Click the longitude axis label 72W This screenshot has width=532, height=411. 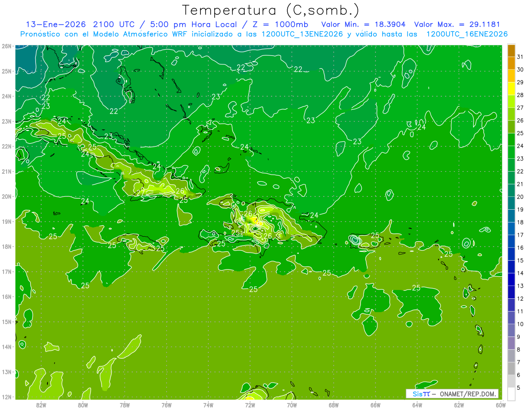coord(250,405)
